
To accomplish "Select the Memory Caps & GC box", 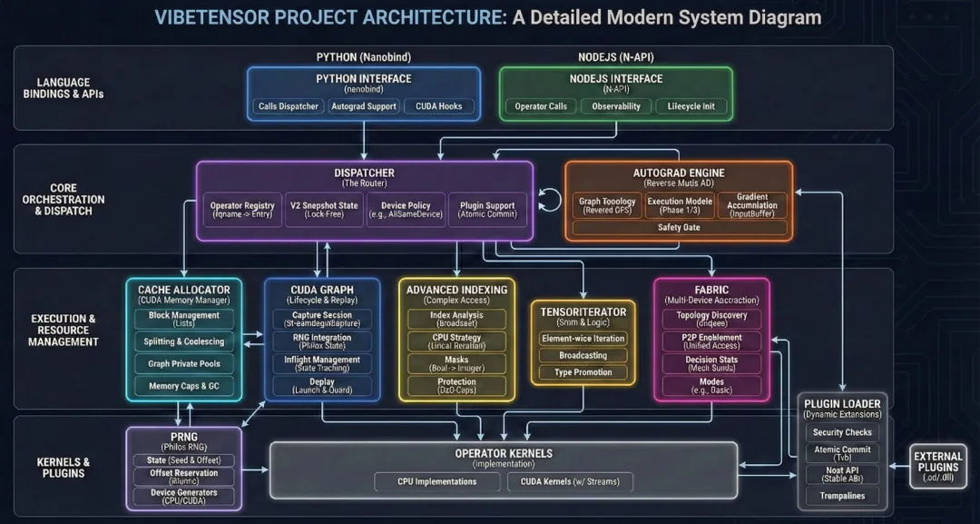I will click(x=184, y=387).
